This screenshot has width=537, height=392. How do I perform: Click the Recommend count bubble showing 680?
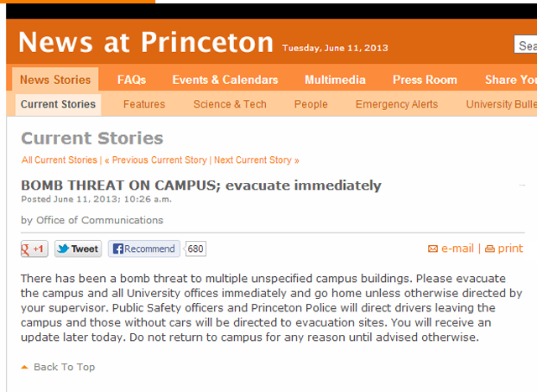tap(196, 249)
